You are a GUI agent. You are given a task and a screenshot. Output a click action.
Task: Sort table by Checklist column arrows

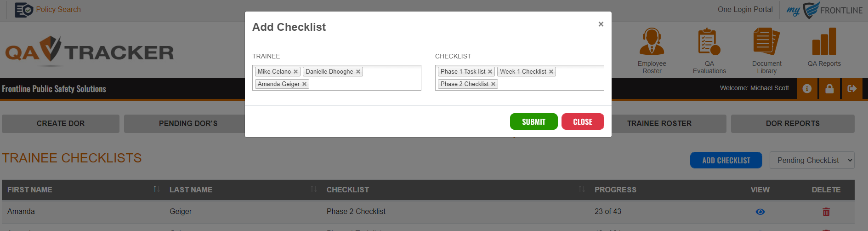[582, 189]
